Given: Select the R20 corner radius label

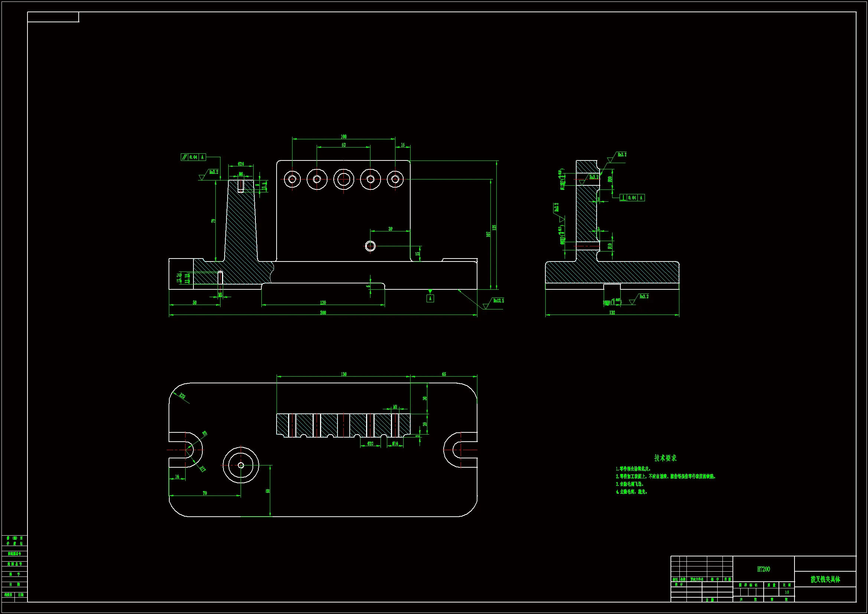Looking at the screenshot, I should pos(182,396).
